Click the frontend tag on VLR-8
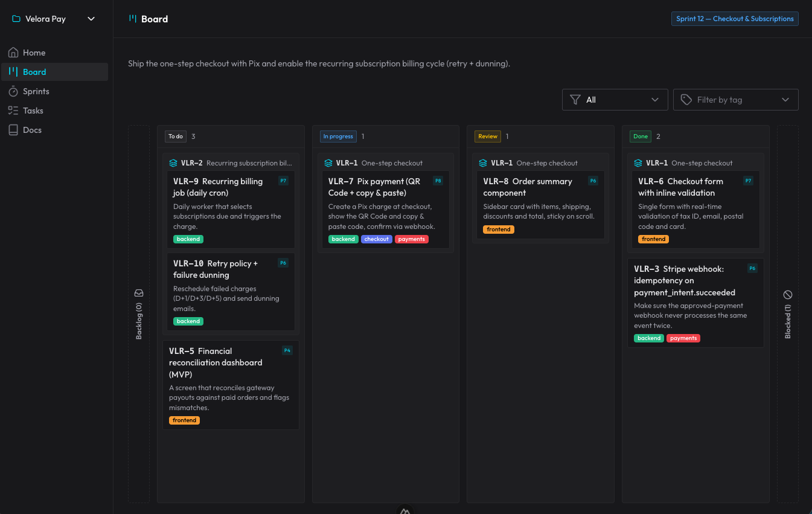 coord(499,230)
